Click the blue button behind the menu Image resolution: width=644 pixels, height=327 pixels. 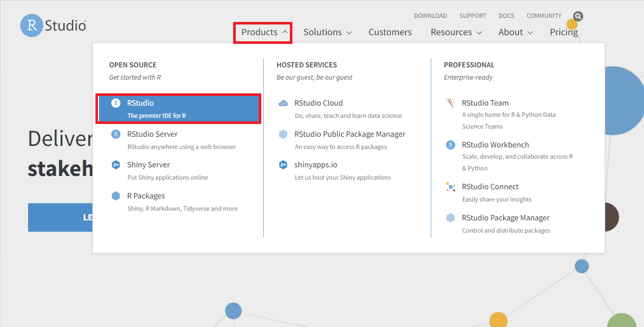60,217
